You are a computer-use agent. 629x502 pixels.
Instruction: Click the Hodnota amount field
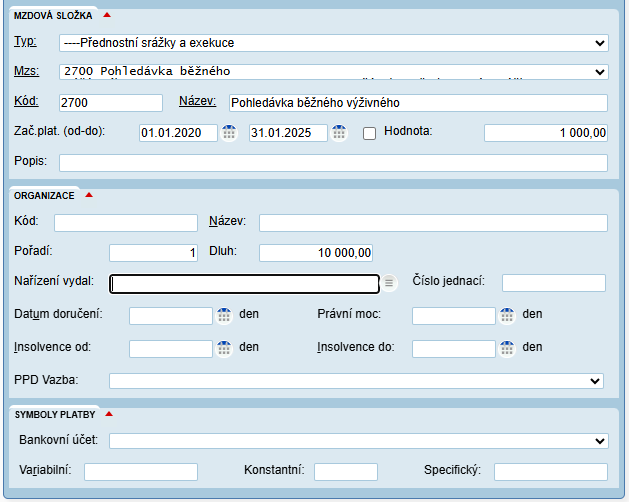pyautogui.click(x=545, y=133)
